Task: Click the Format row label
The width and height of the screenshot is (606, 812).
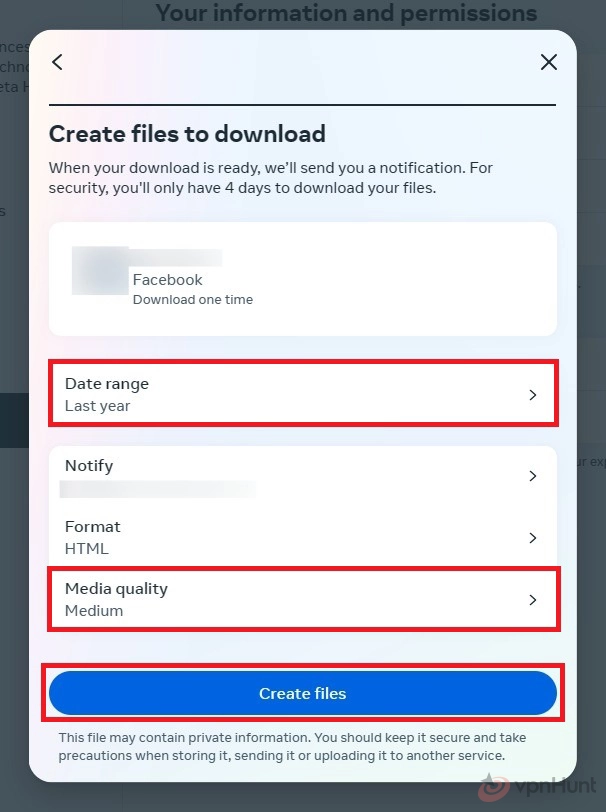Action: click(92, 527)
